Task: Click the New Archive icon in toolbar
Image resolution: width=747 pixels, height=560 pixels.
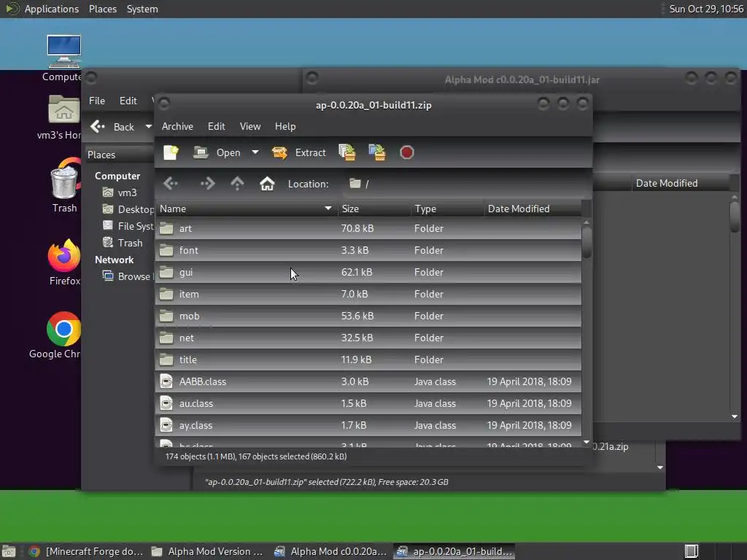Action: pos(171,152)
